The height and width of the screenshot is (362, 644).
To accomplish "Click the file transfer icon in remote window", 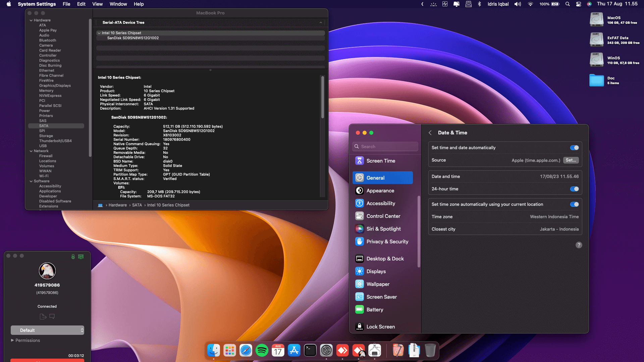I will point(43,316).
